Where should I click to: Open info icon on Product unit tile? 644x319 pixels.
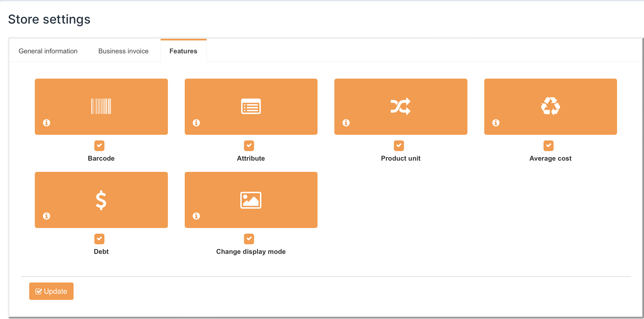click(346, 123)
